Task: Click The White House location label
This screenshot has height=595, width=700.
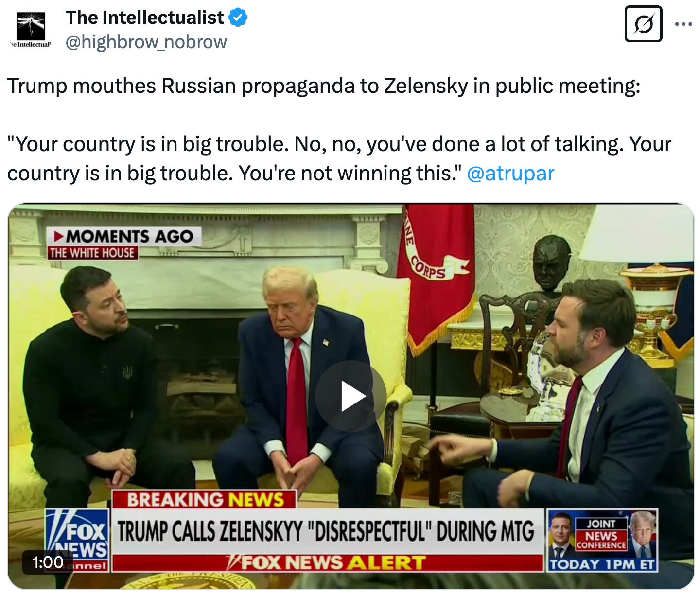Action: (92, 253)
